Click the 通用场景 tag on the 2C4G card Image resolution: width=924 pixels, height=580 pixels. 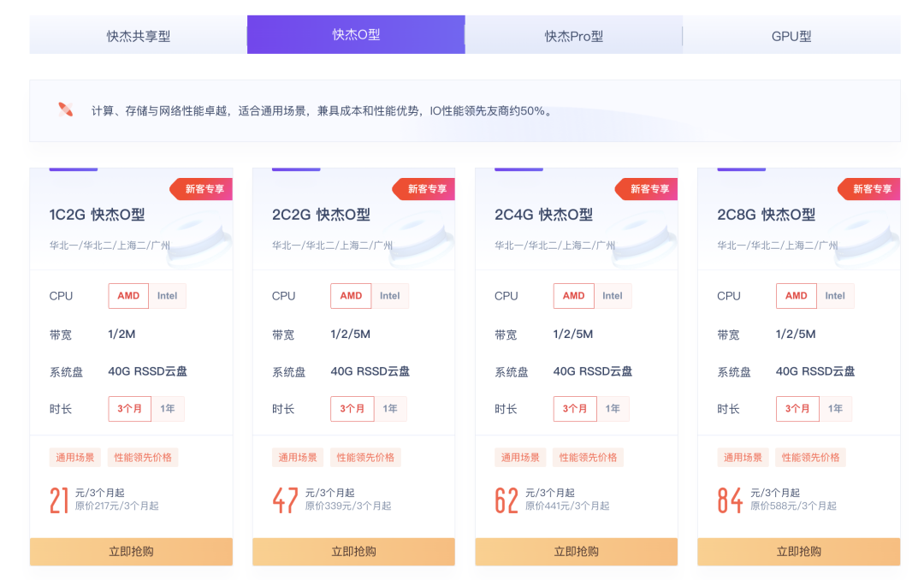[520, 457]
